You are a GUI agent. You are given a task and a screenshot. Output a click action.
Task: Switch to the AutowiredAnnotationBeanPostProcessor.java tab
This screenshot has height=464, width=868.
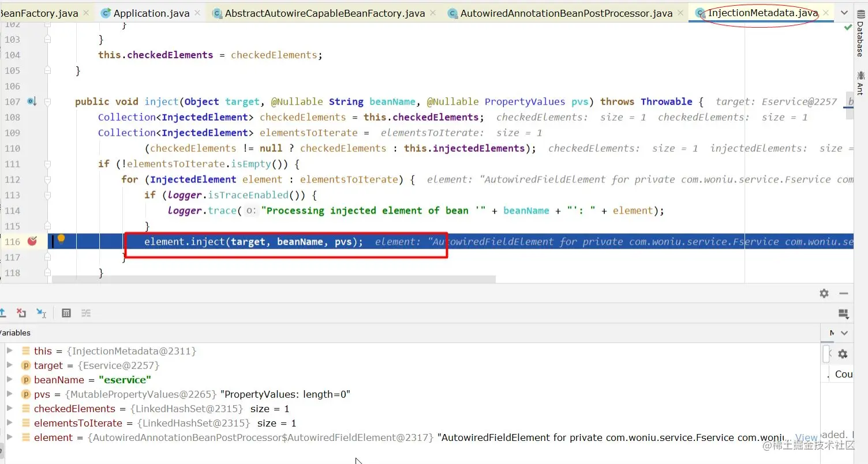point(566,13)
